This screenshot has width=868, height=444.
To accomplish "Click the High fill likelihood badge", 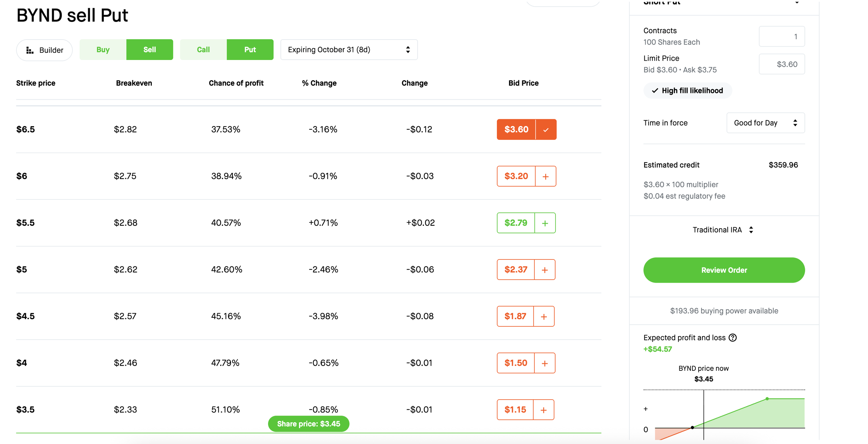I will (x=688, y=91).
